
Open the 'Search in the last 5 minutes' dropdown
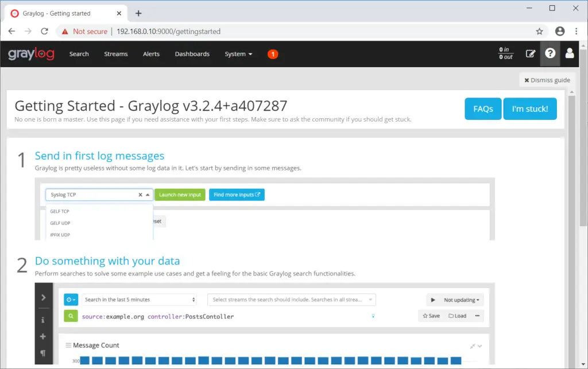tap(140, 299)
